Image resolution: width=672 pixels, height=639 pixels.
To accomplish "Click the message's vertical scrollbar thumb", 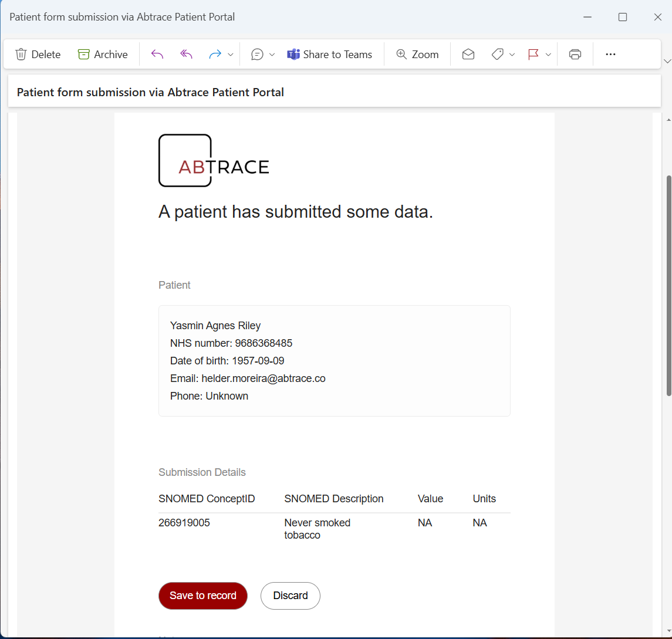I will coord(668,285).
